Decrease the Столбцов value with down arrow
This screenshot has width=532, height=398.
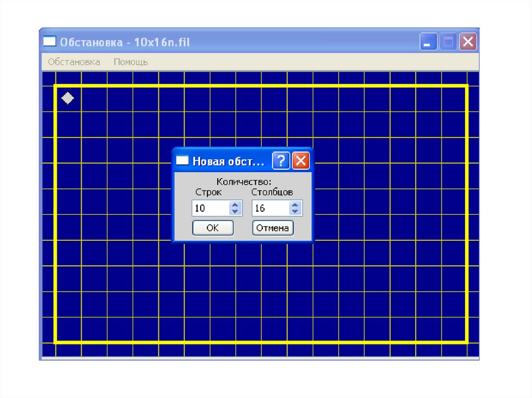295,212
